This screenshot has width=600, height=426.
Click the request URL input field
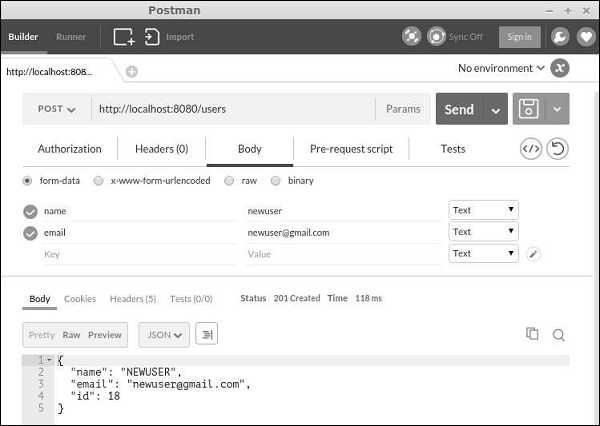232,109
